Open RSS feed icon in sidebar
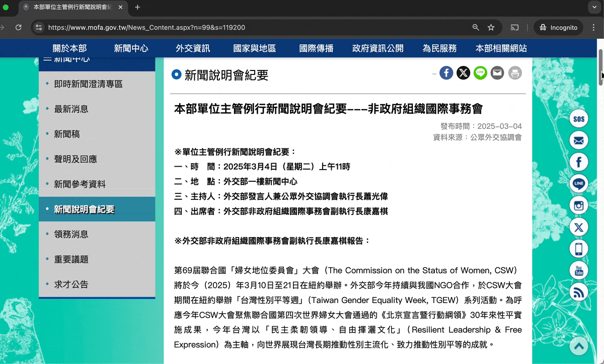Viewport: 604px width, 364px height. pos(578,292)
